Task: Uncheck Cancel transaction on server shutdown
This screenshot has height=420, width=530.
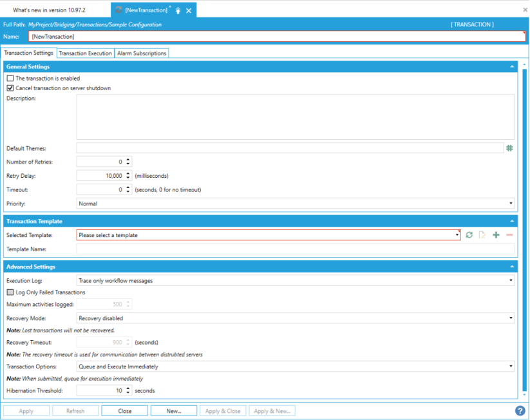Action: (10, 88)
